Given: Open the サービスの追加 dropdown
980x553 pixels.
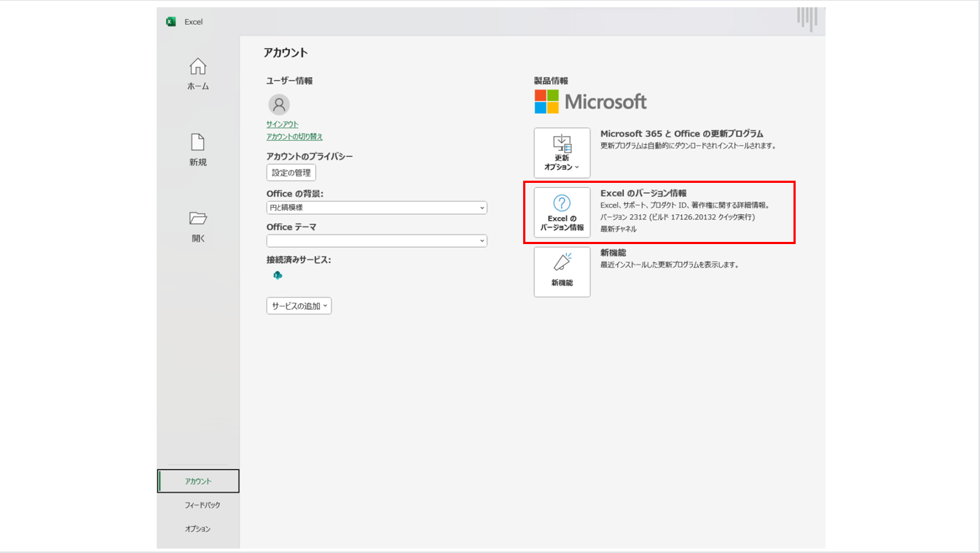Looking at the screenshot, I should click(299, 306).
